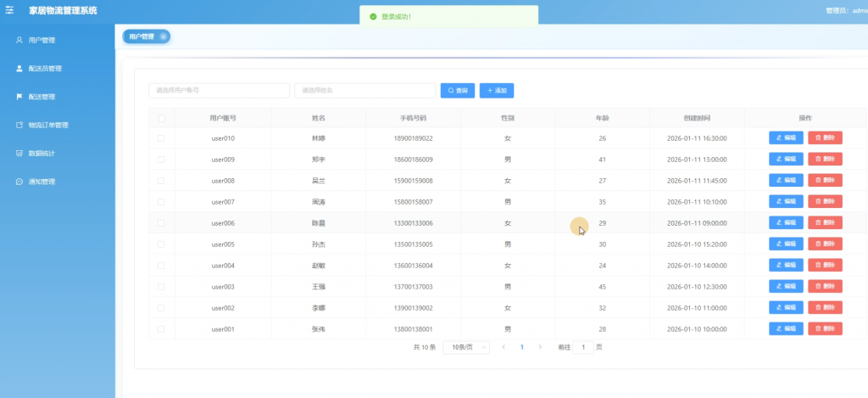Viewport: 868px width, 398px height.
Task: Check the box for user001
Action: tap(161, 328)
